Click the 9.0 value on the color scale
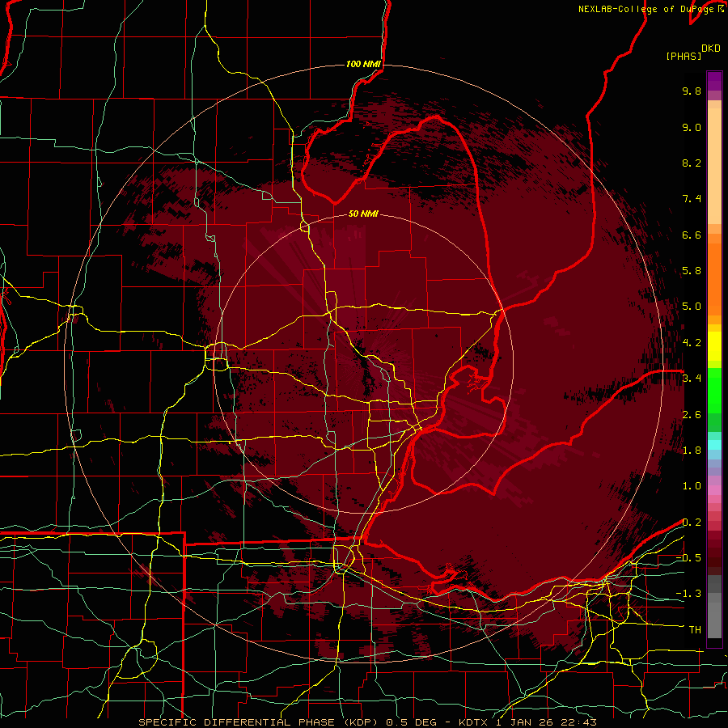The image size is (728, 728). click(692, 127)
